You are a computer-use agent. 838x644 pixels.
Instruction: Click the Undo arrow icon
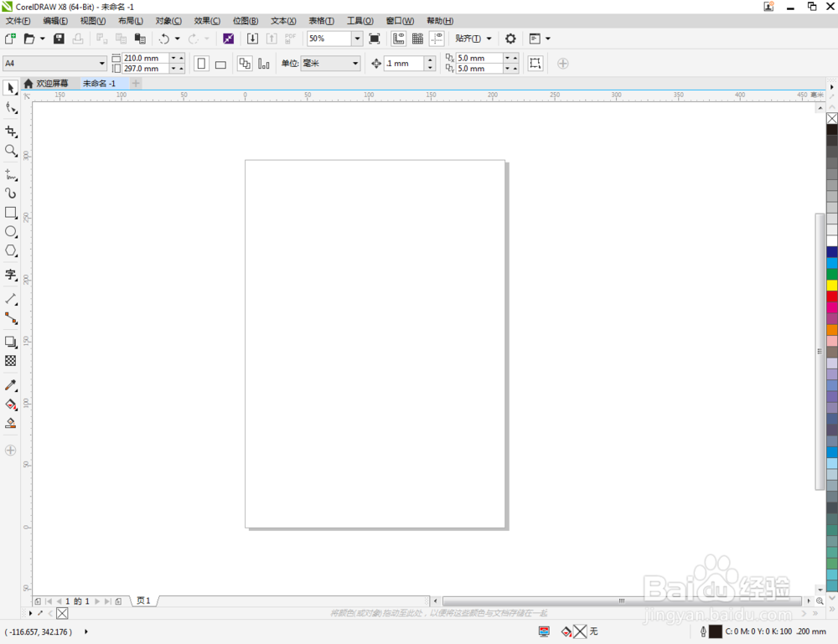coord(164,39)
